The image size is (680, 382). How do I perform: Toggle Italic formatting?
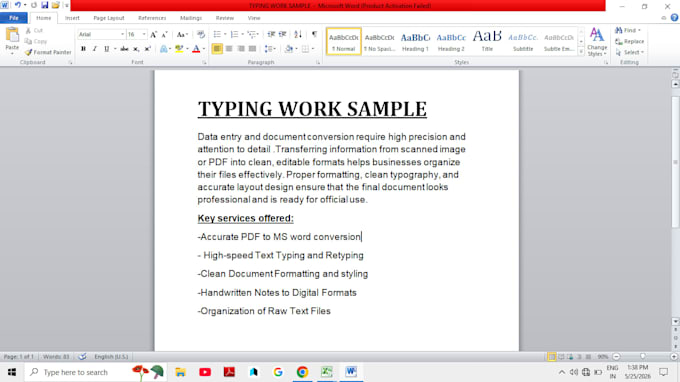point(95,49)
